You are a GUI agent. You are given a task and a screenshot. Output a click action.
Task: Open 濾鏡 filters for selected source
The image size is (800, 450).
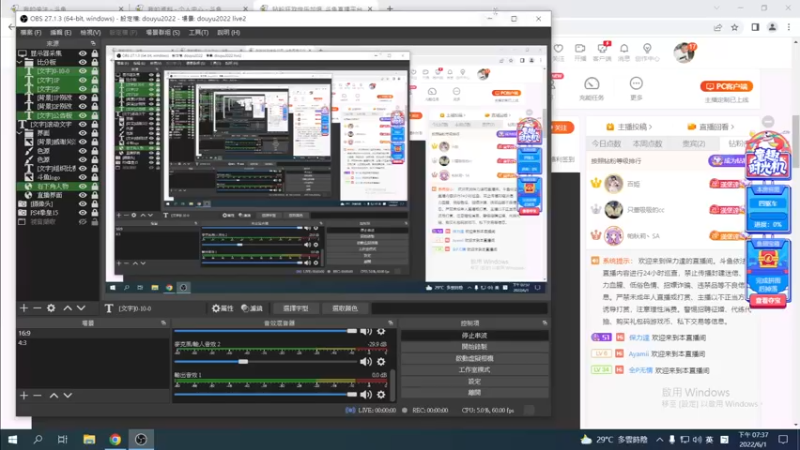pyautogui.click(x=252, y=308)
